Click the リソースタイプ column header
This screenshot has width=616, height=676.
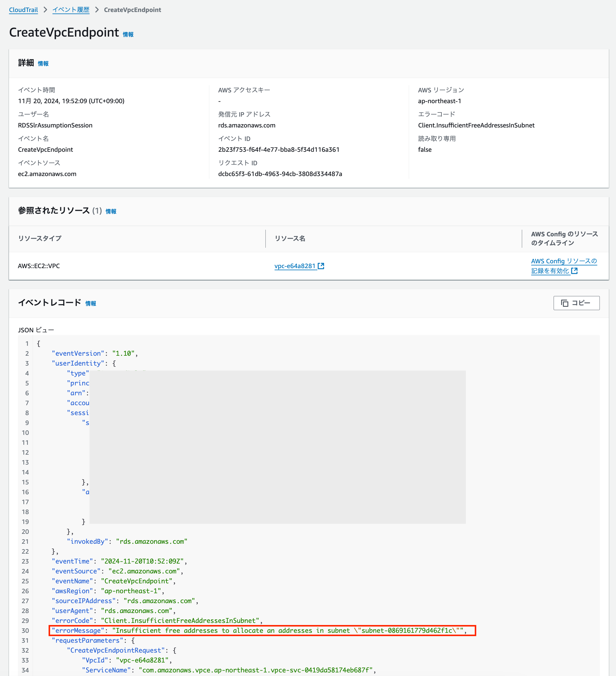point(40,238)
